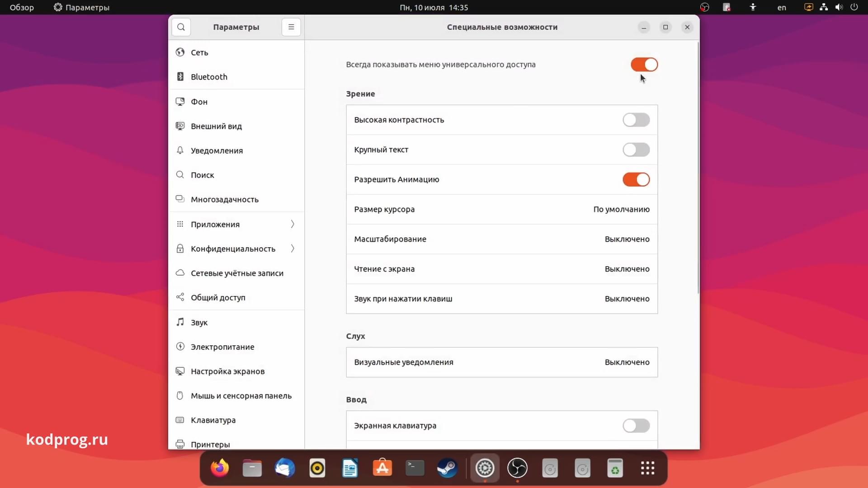Open Масштабирование setting row

tap(502, 239)
